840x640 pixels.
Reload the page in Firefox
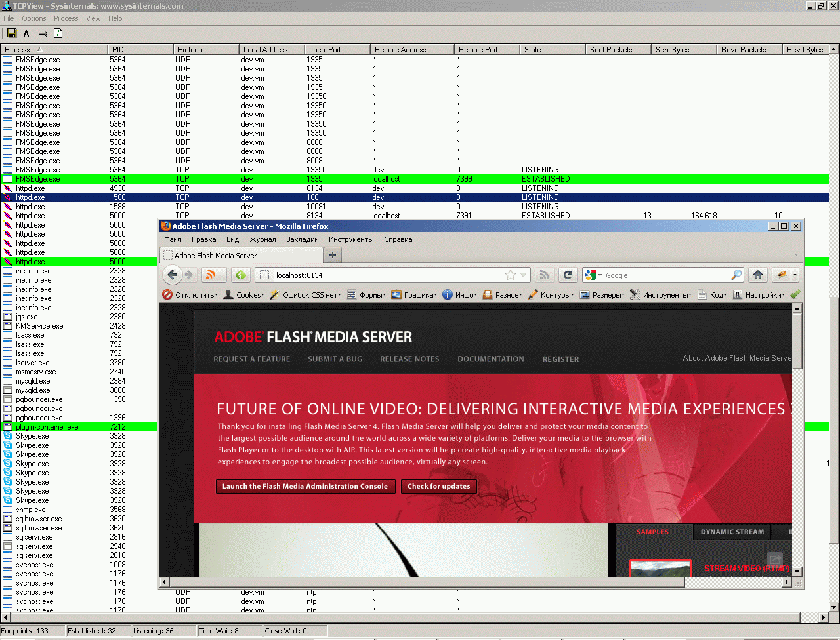point(568,275)
